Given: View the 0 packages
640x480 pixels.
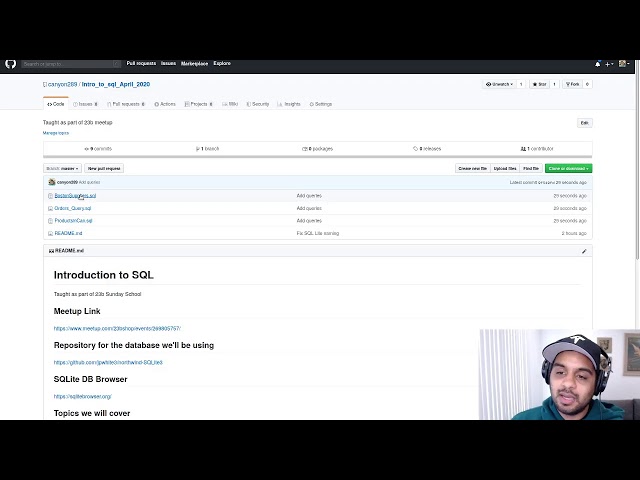Looking at the screenshot, I should (x=318, y=149).
